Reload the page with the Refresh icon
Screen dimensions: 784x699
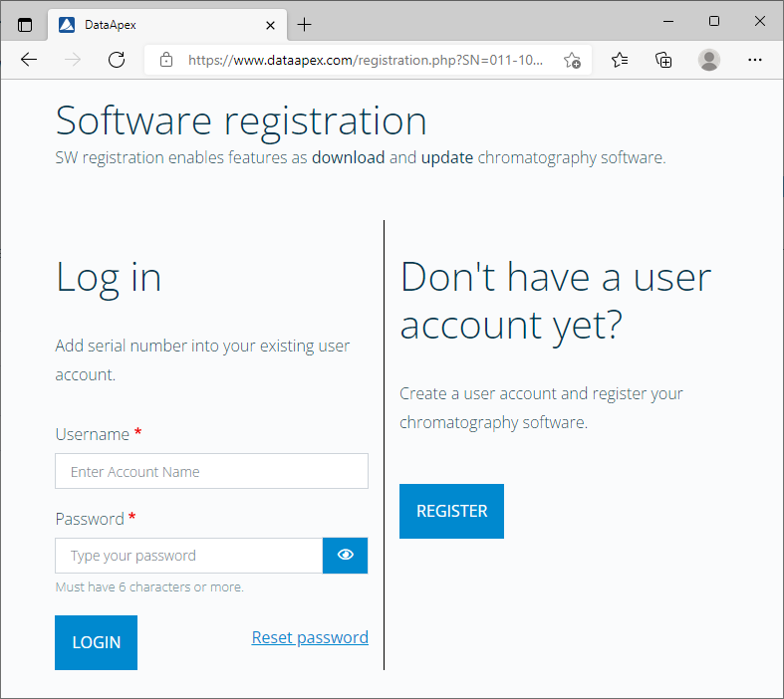click(x=117, y=60)
